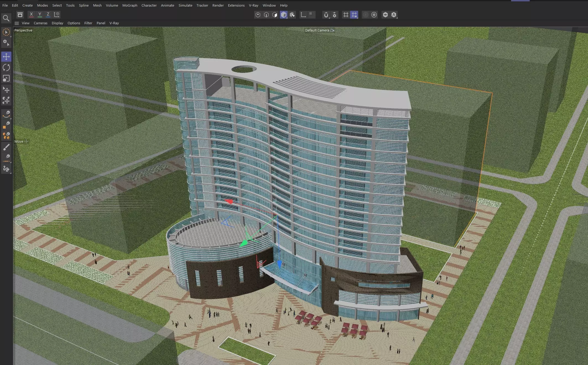The height and width of the screenshot is (365, 588).
Task: Select the Dynamic Place tool icon
Action: click(x=6, y=100)
